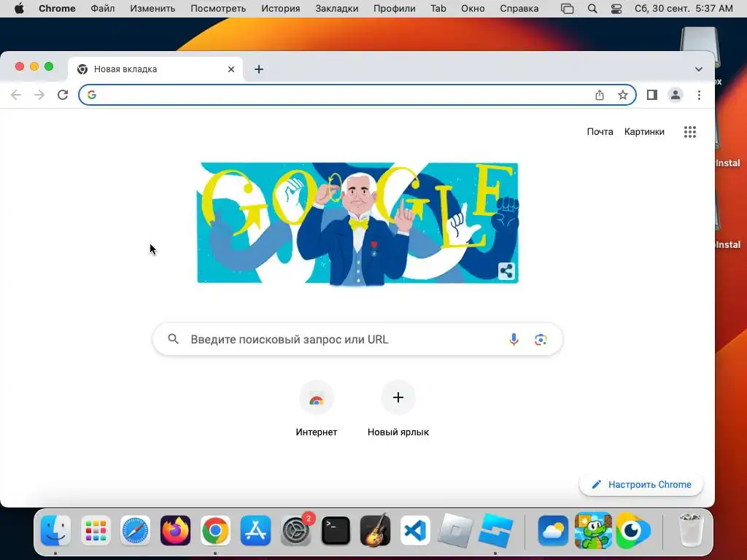Click the Картинки link
Image resolution: width=747 pixels, height=560 pixels.
click(x=644, y=131)
